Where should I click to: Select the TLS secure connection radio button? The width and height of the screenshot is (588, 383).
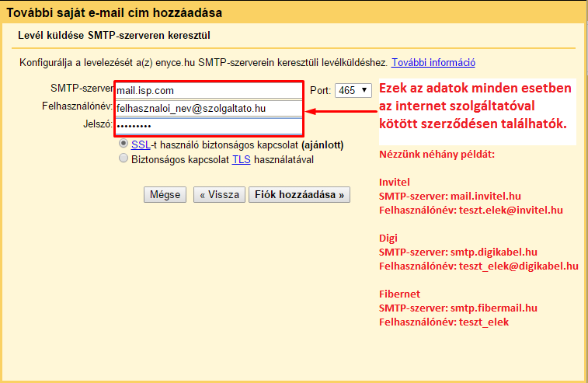[x=124, y=158]
